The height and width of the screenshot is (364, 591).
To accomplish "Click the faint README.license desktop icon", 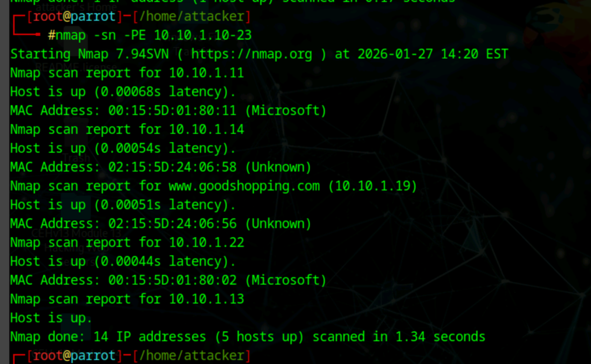I will tap(76, 67).
